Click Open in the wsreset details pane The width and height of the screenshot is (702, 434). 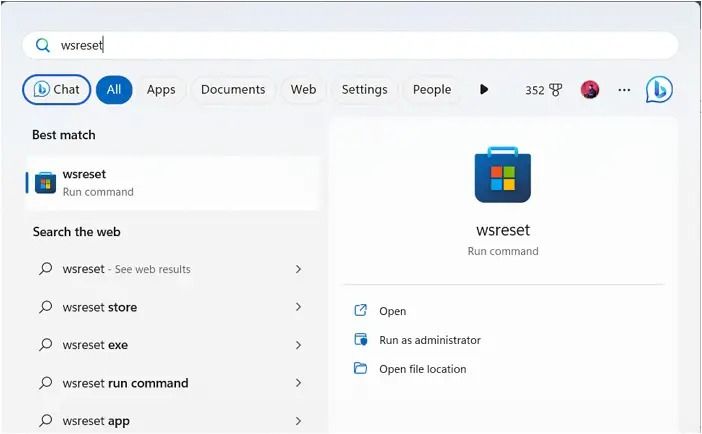[392, 311]
